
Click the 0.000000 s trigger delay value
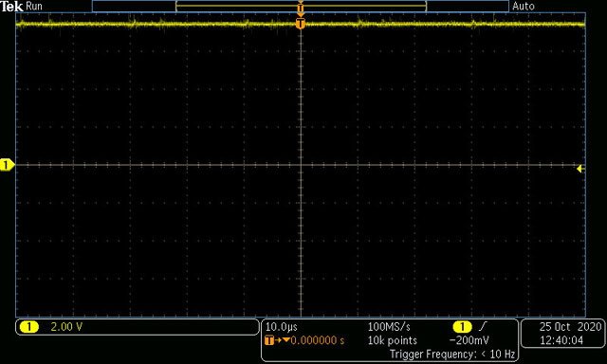(x=318, y=340)
